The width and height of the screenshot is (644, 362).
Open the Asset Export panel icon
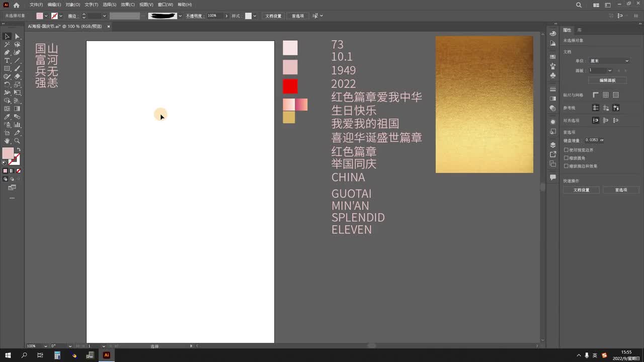(x=553, y=154)
